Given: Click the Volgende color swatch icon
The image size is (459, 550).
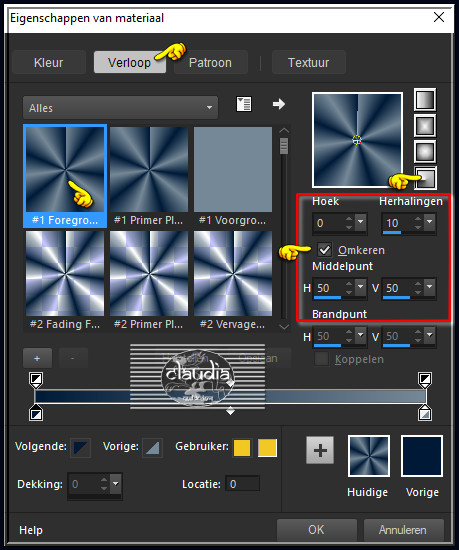Looking at the screenshot, I should (x=81, y=448).
